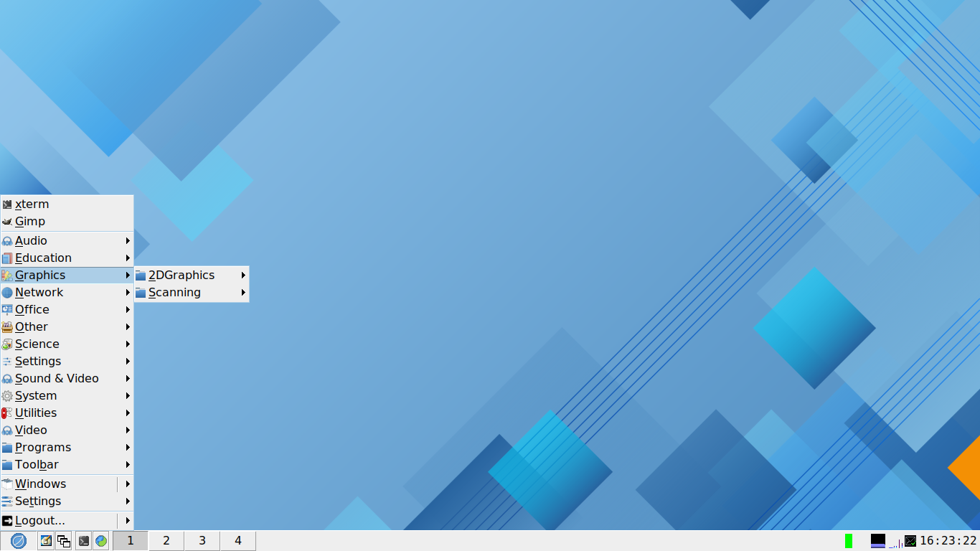Viewport: 980px width, 551px height.
Task: Expand the Toolbar submenu arrow
Action: [x=128, y=465]
